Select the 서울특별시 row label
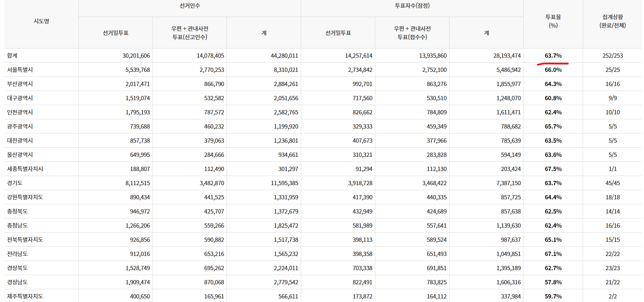 (x=20, y=70)
